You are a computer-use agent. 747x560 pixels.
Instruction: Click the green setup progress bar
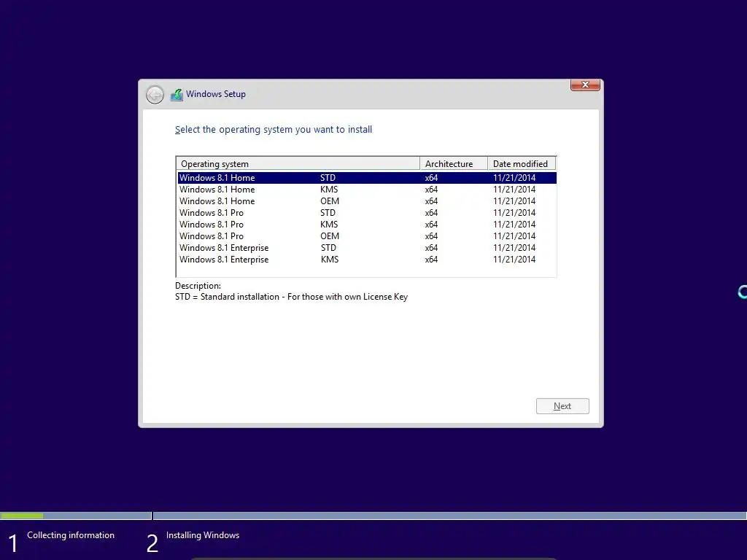pos(22,516)
